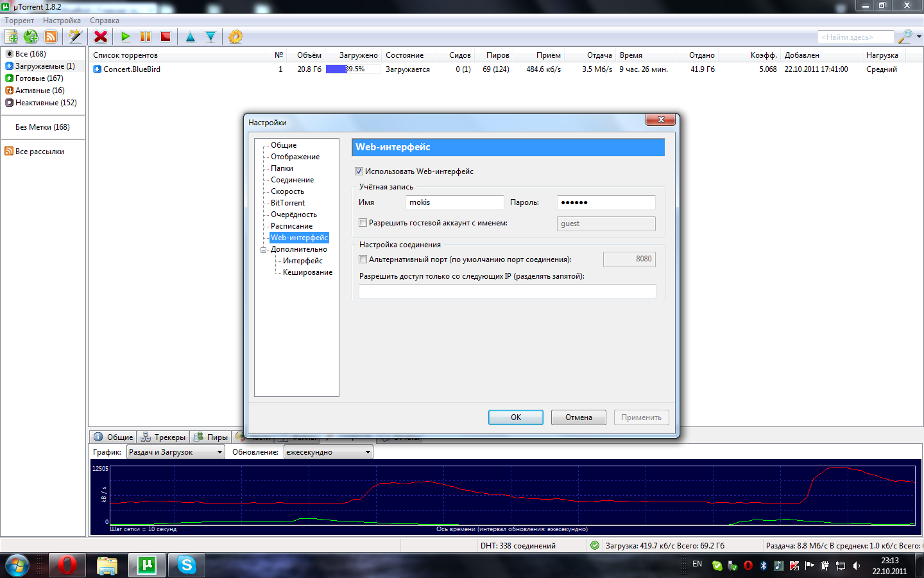This screenshot has height=578, width=924.
Task: Select Очерёдность in settings tree
Action: (x=294, y=215)
